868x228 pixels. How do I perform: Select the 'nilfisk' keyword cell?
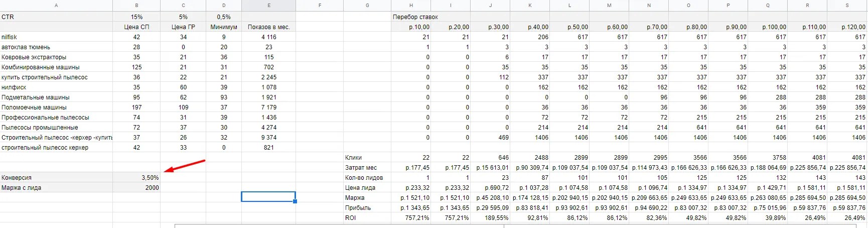point(56,37)
